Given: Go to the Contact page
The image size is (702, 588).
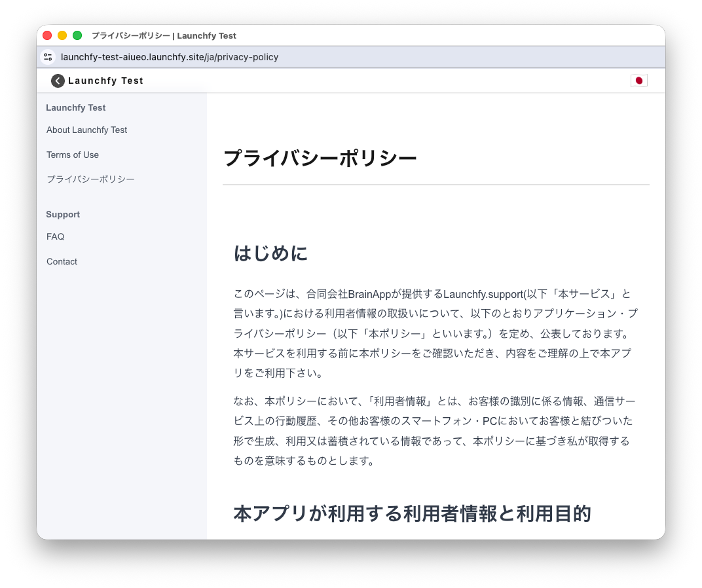Looking at the screenshot, I should 62,261.
